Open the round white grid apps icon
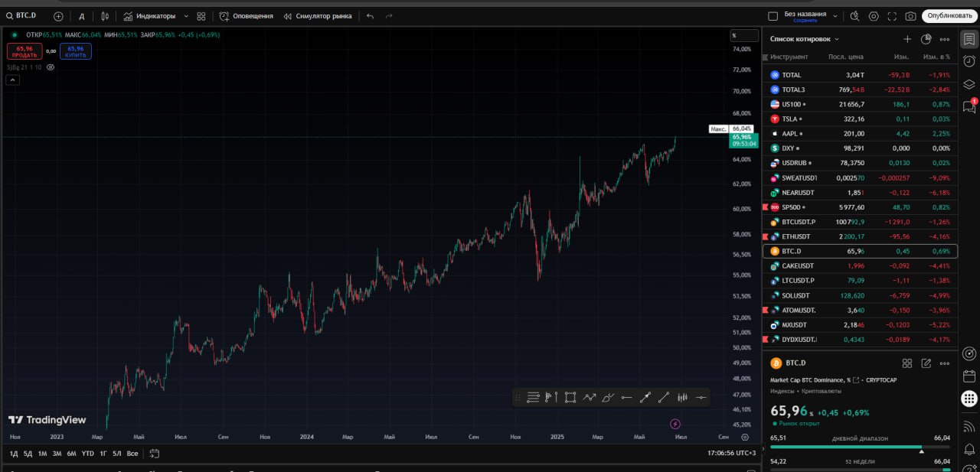Screen dimensions: 980x472 pyautogui.click(x=969, y=399)
